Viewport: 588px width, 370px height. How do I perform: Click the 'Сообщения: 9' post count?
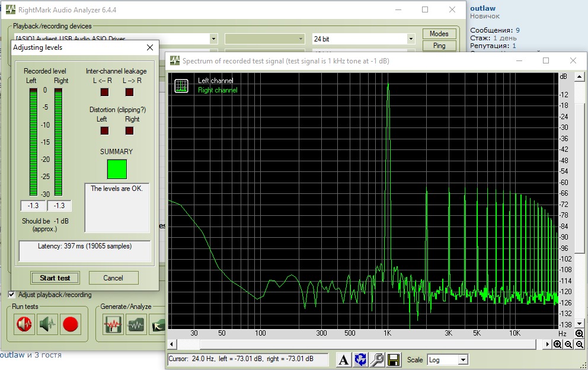pyautogui.click(x=495, y=30)
